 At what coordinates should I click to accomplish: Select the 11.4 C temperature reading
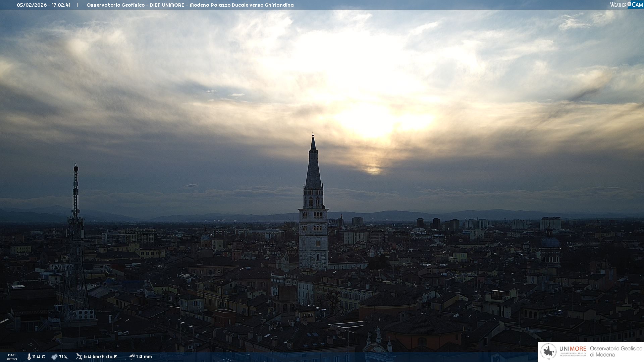39,357
